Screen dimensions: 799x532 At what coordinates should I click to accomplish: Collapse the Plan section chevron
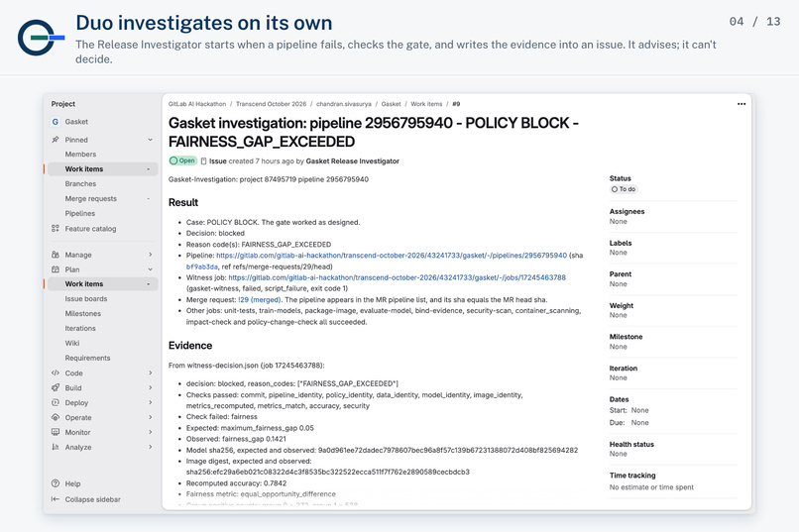coord(151,269)
